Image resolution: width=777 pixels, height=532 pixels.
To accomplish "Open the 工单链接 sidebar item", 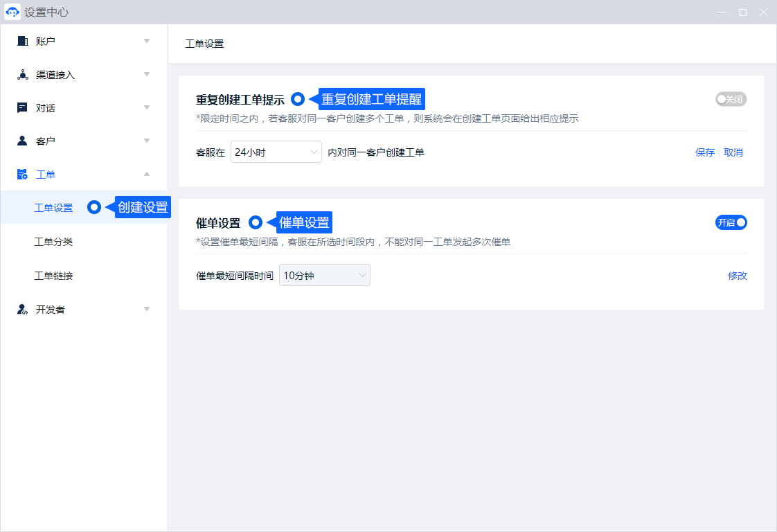I will coord(53,276).
